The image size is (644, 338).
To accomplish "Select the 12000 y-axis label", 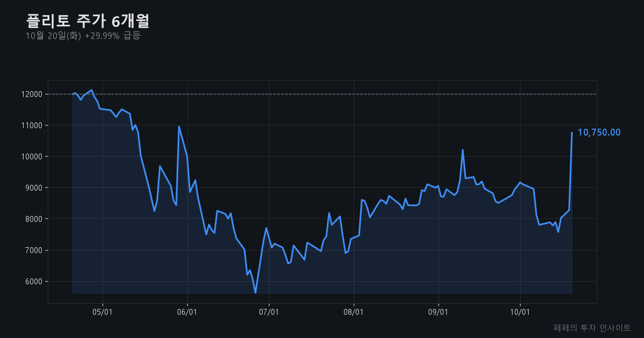I will [32, 94].
